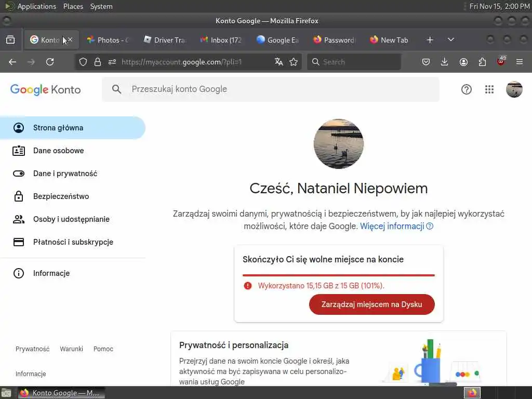This screenshot has height=399, width=532.
Task: Open Informacje in the sidebar
Action: tap(73, 273)
